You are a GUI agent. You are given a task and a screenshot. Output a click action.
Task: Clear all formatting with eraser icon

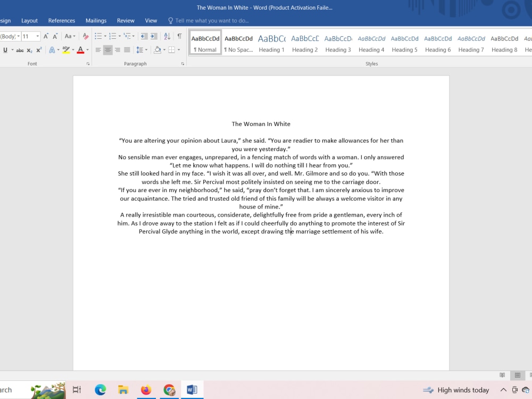click(86, 36)
